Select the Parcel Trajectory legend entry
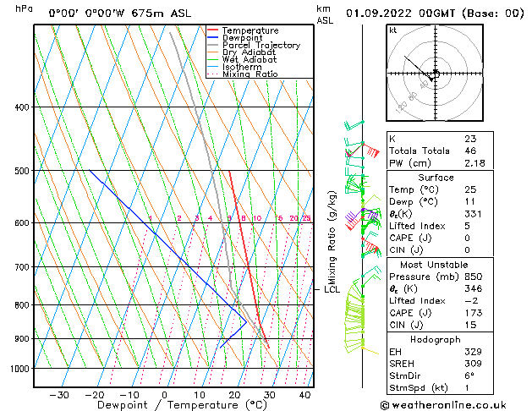The height and width of the screenshot is (411, 532). [261, 46]
